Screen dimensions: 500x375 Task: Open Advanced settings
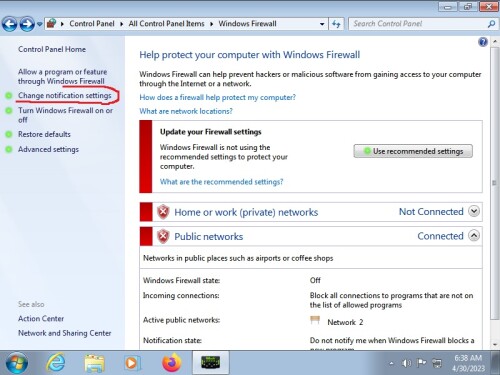pyautogui.click(x=48, y=149)
